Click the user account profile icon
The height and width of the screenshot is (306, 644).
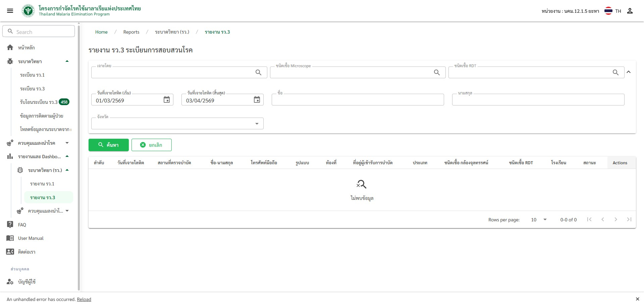[630, 11]
